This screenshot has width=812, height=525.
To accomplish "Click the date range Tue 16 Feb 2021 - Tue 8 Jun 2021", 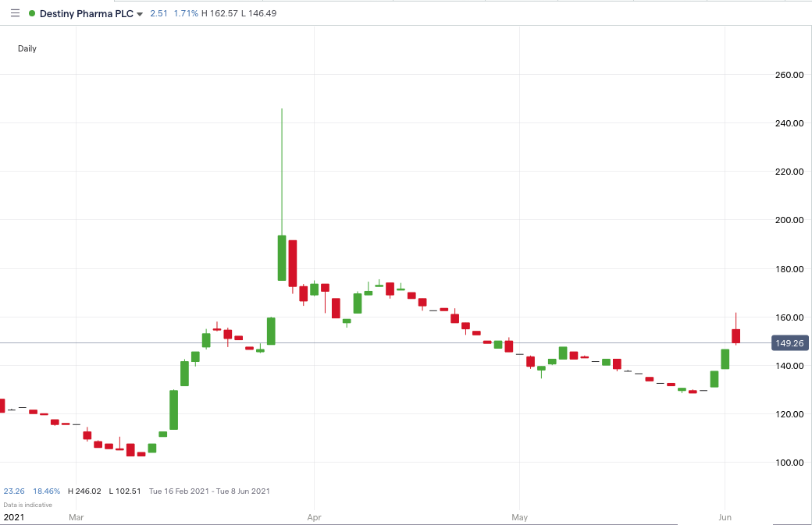I will 209,491.
